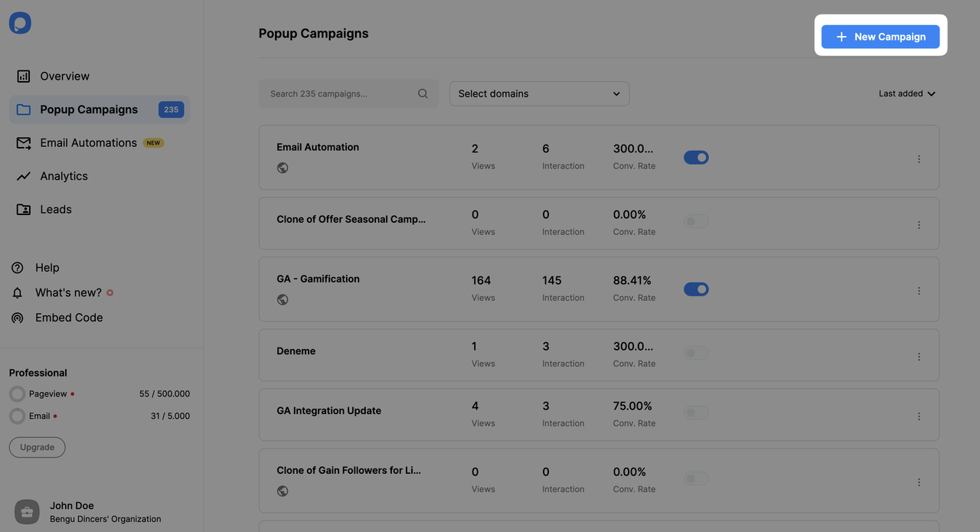Open the Overview section via its chart icon
Screen dimensions: 980x532
tap(24, 76)
